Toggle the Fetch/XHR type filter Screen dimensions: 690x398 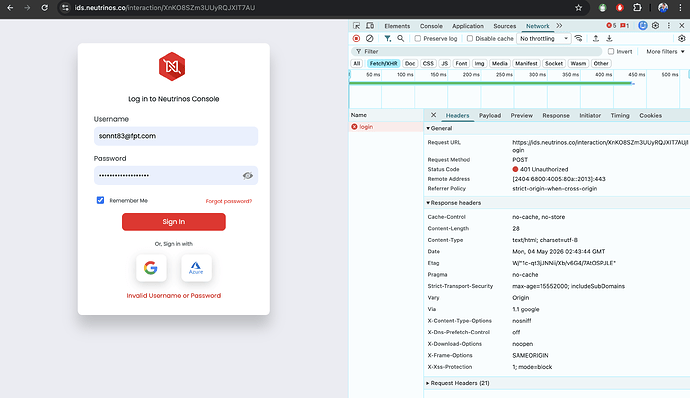pos(383,63)
